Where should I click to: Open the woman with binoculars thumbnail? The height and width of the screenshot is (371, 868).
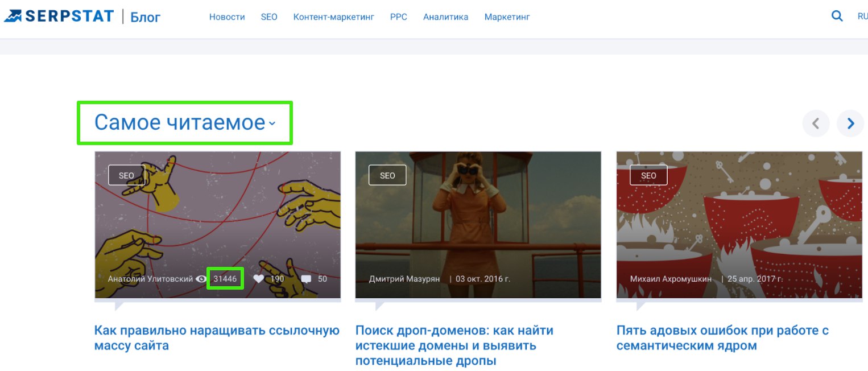point(478,225)
